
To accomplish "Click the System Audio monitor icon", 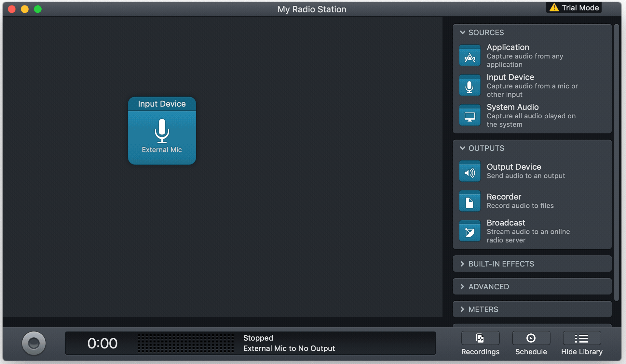I will point(469,116).
